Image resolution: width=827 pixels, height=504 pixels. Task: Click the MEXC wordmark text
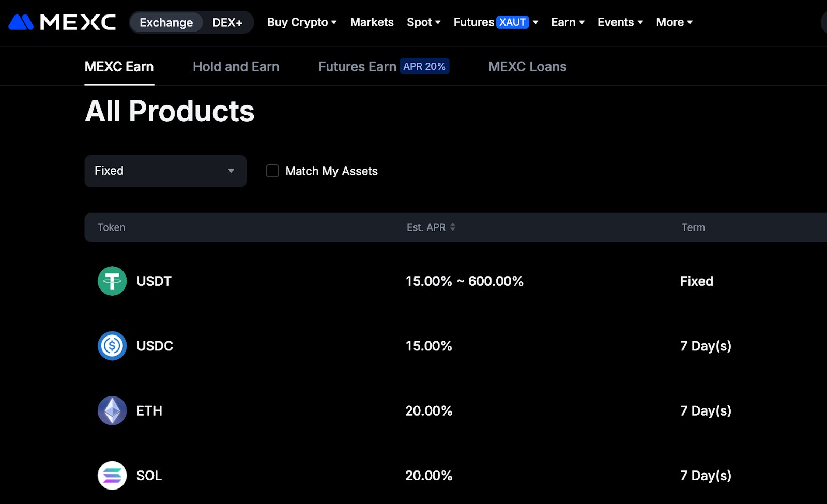point(78,22)
